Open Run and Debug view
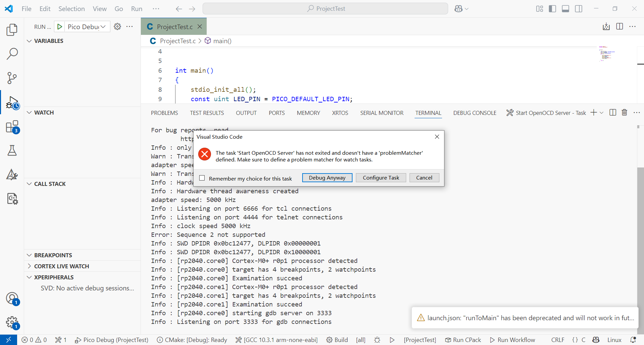Screen dimensions: 644x345 [x=12, y=102]
